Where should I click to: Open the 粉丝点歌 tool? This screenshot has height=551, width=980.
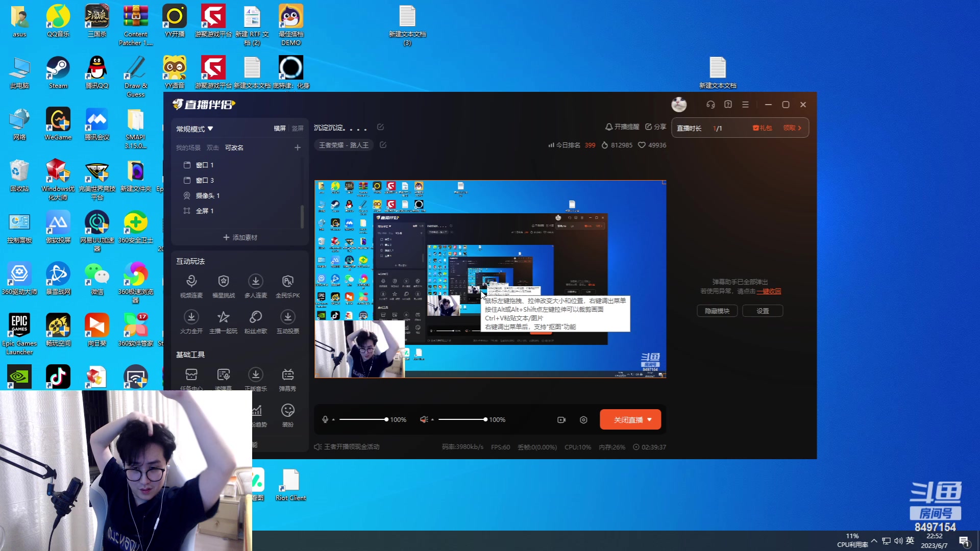[256, 317]
